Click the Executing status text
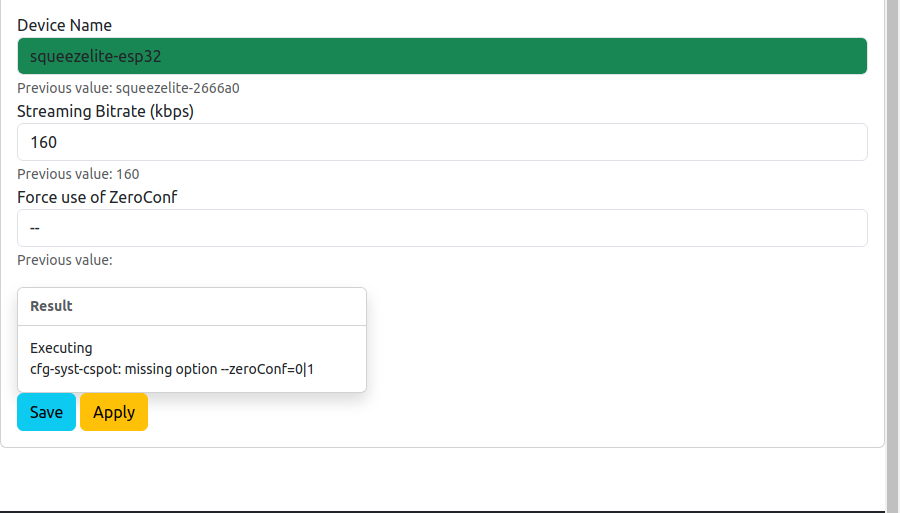Screen dimensions: 900x513 (61, 348)
